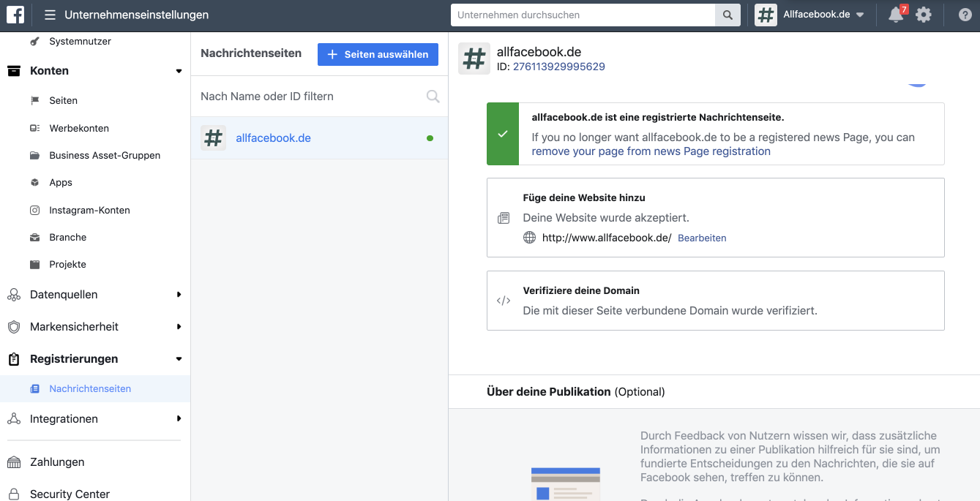Click the green checkmark status box
980x501 pixels.
click(502, 134)
